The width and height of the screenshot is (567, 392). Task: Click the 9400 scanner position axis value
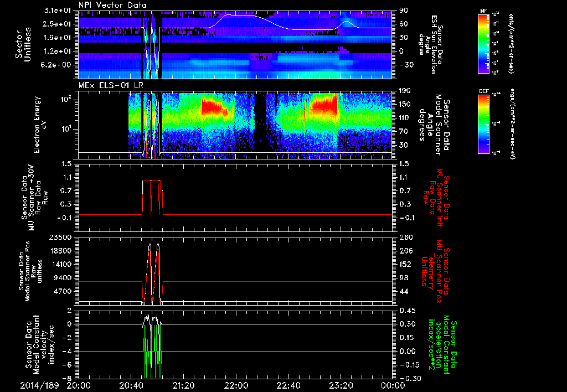62,278
